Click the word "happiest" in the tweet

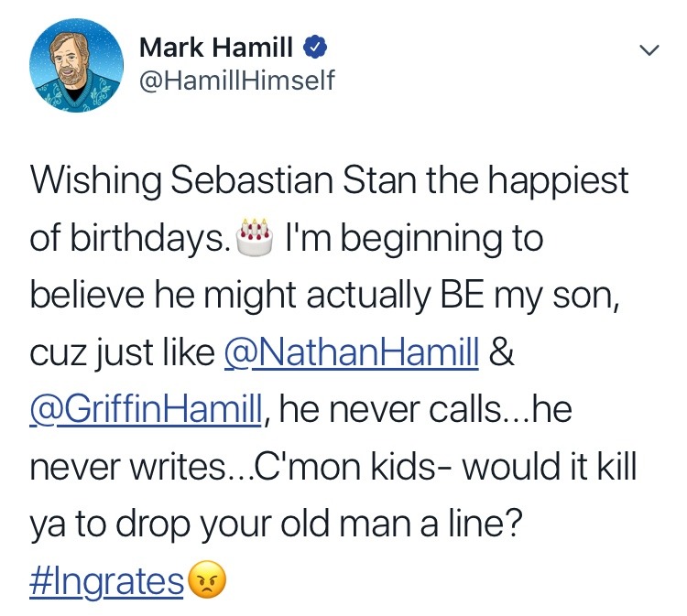[x=560, y=180]
